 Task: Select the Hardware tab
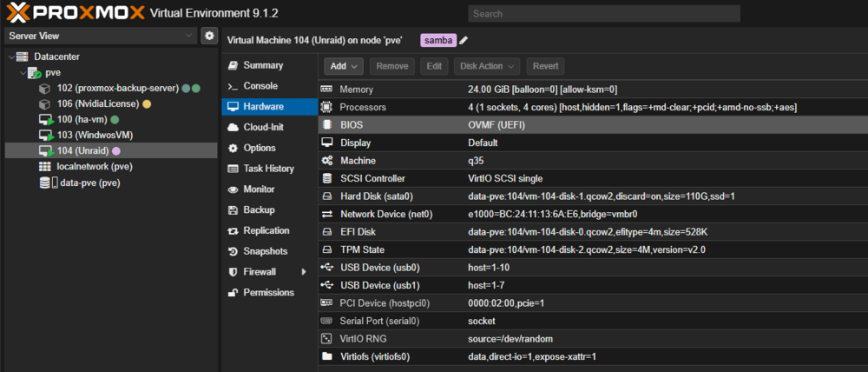269,106
